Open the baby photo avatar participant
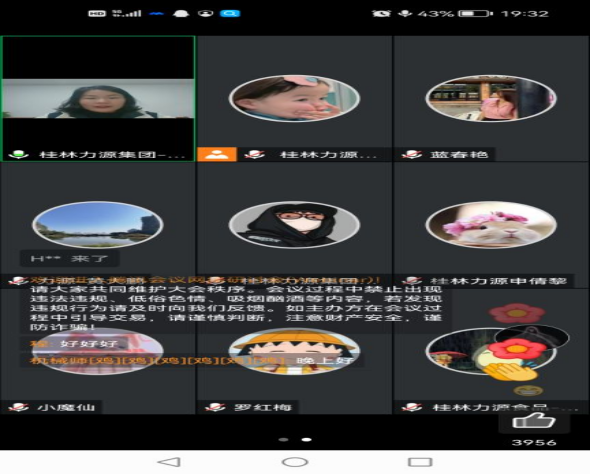Viewport: 590px width, 475px height. 294,98
